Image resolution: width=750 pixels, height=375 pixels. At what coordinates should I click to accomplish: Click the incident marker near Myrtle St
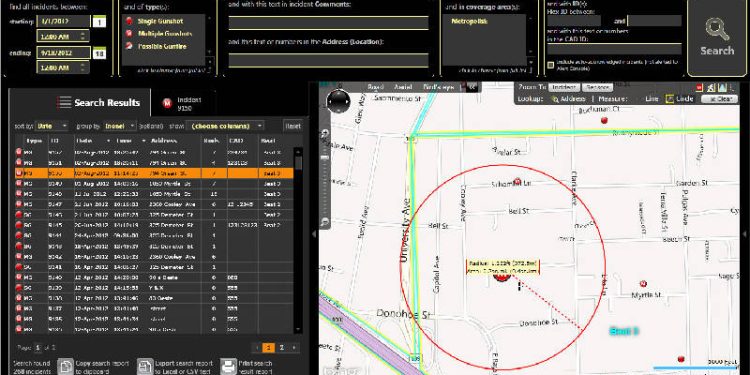[x=643, y=284]
